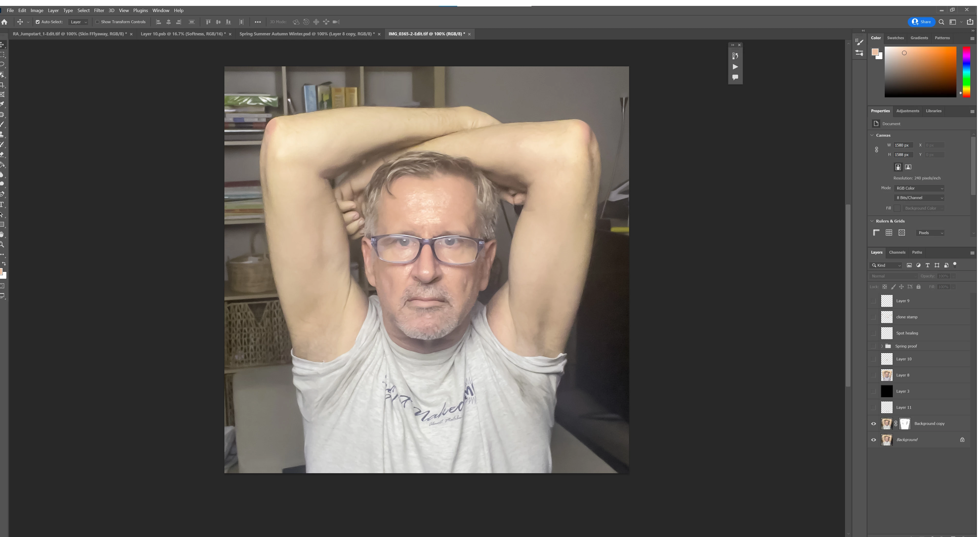The height and width of the screenshot is (537, 980).
Task: Uncheck the Auto-Select checkbox
Action: point(38,22)
